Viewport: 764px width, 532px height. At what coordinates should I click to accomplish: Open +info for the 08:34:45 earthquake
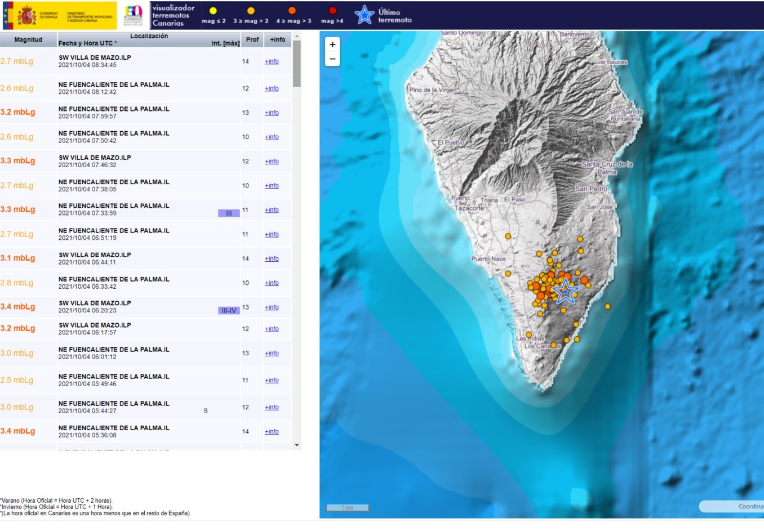tap(272, 61)
